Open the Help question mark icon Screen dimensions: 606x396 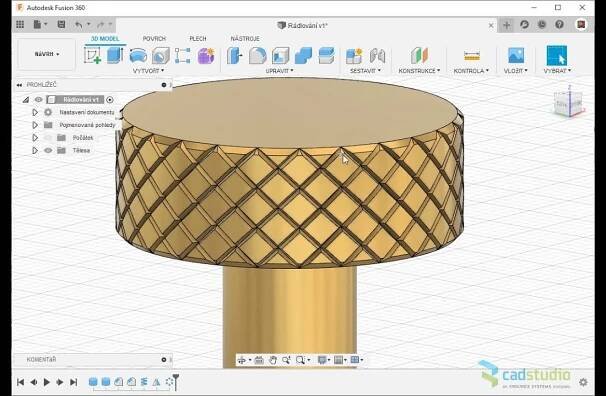click(559, 25)
